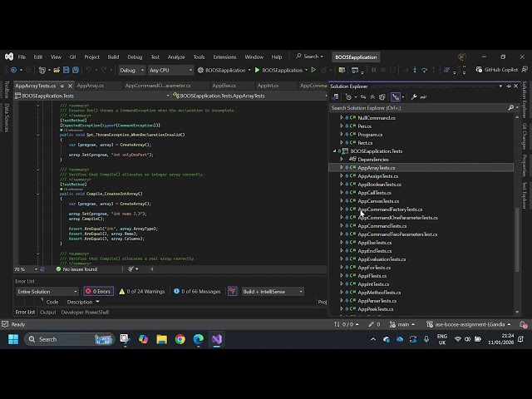Click the Save All toolbar icon
532x399 pixels.
click(x=76, y=70)
